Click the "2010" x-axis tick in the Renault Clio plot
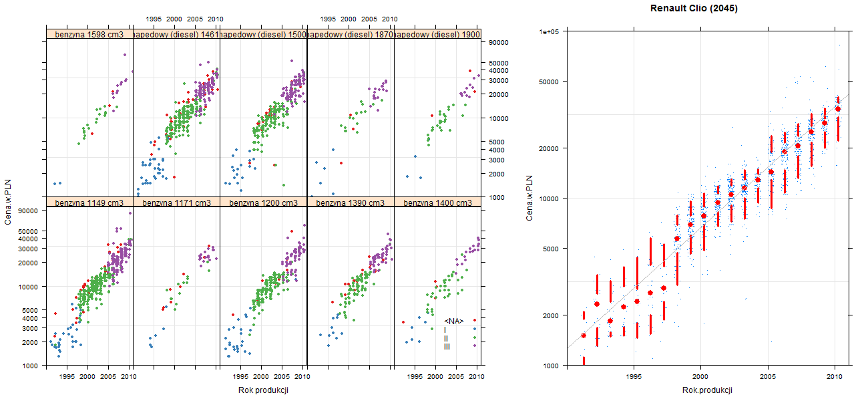The height and width of the screenshot is (401, 868). pos(835,377)
